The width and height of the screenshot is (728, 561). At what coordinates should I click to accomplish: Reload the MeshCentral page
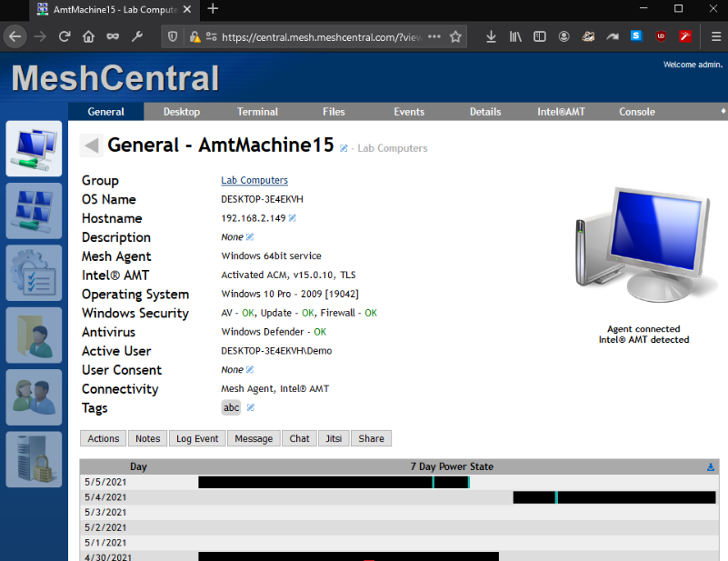[x=64, y=36]
